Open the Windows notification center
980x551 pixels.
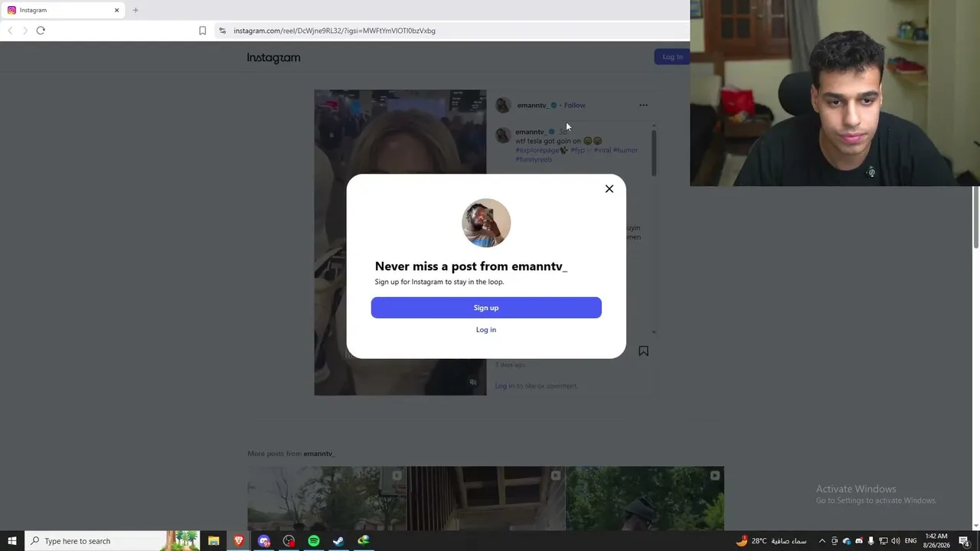coord(965,541)
